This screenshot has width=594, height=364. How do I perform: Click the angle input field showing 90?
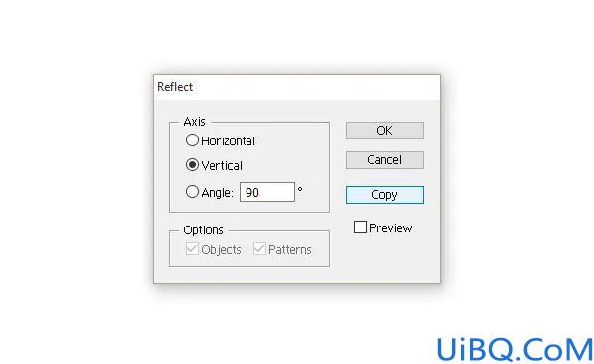(267, 192)
